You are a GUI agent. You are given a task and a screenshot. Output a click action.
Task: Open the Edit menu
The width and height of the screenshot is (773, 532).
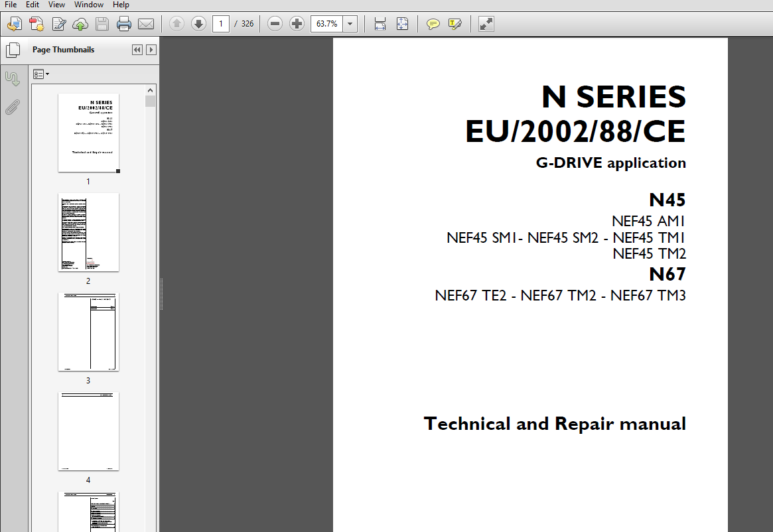coord(33,5)
